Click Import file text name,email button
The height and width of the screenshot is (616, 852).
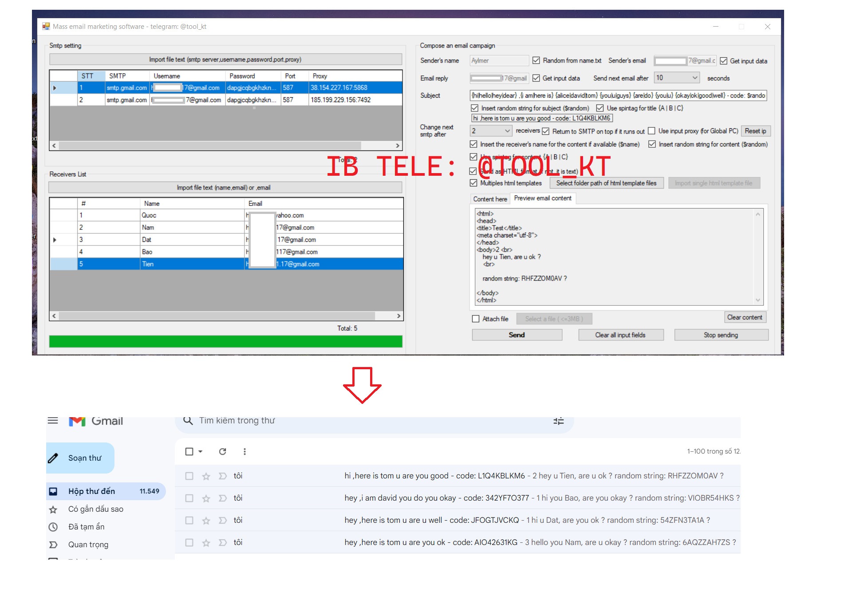tap(225, 188)
